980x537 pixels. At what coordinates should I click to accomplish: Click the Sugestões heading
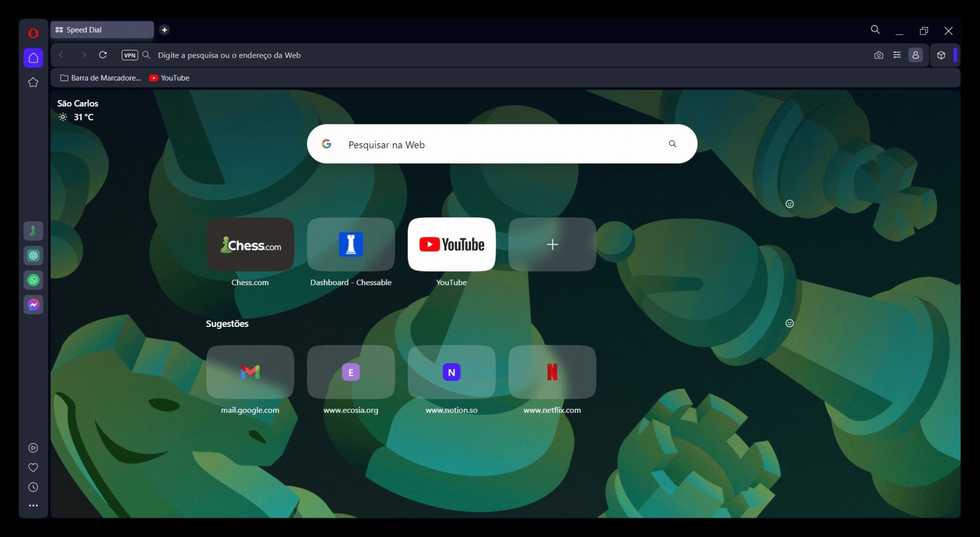pyautogui.click(x=227, y=324)
